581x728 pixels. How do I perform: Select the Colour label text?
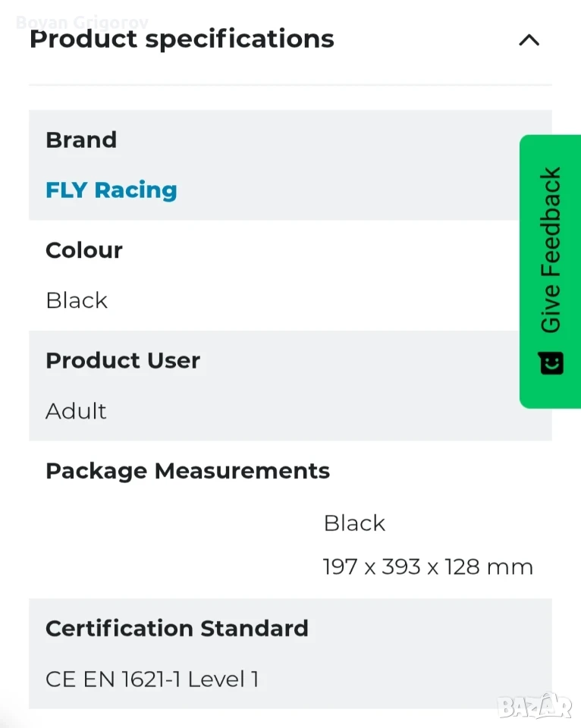(83, 250)
